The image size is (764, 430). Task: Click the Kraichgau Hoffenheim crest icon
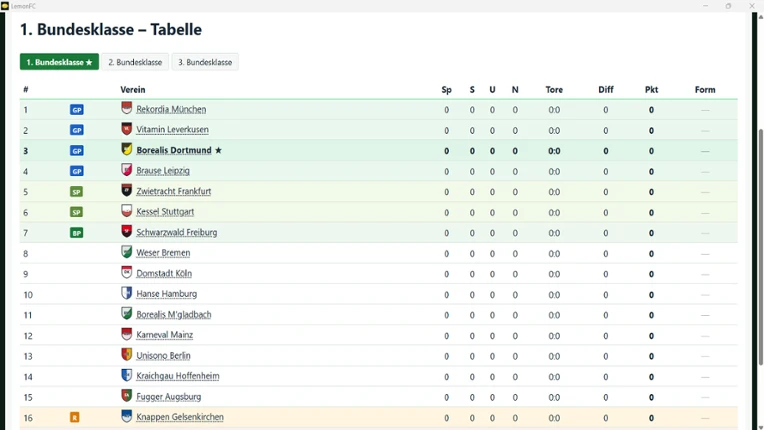point(127,375)
